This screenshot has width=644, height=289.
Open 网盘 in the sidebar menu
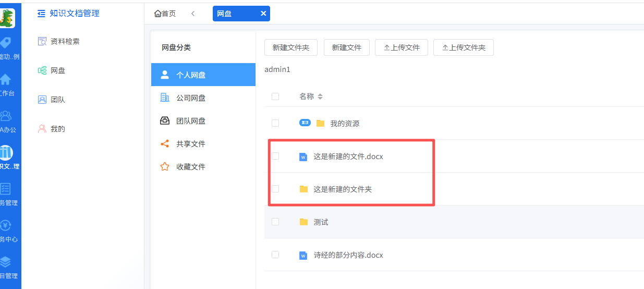point(58,70)
